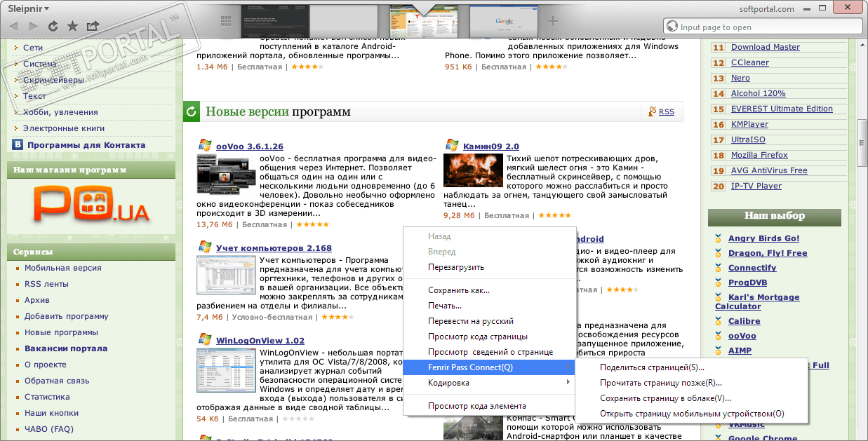
Task: Click the Windows icon beside Учет компьютеров
Action: (x=205, y=247)
